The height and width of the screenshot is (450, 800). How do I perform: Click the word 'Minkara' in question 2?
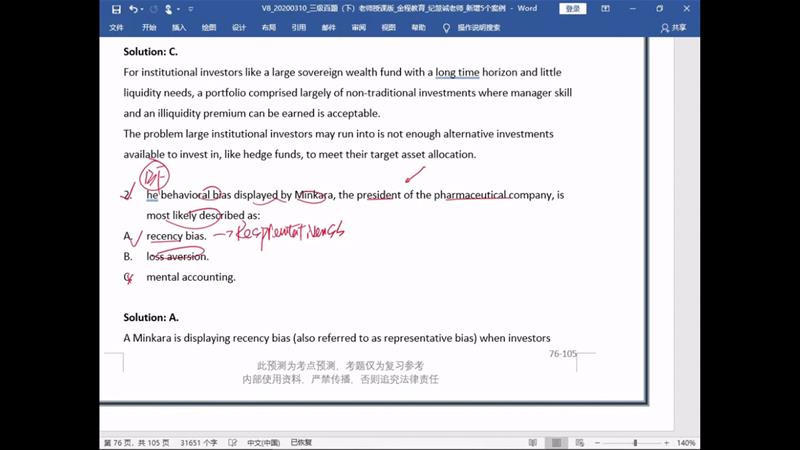(x=313, y=195)
